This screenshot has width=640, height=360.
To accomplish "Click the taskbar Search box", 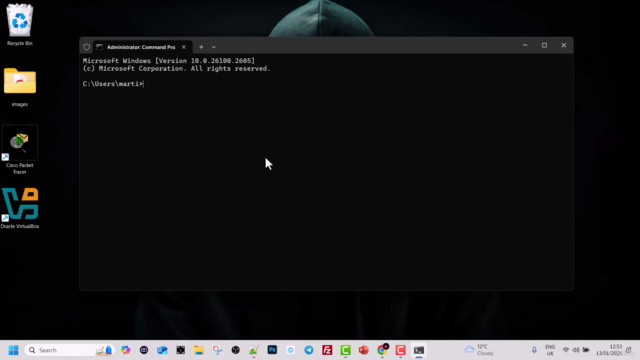I will coord(69,350).
